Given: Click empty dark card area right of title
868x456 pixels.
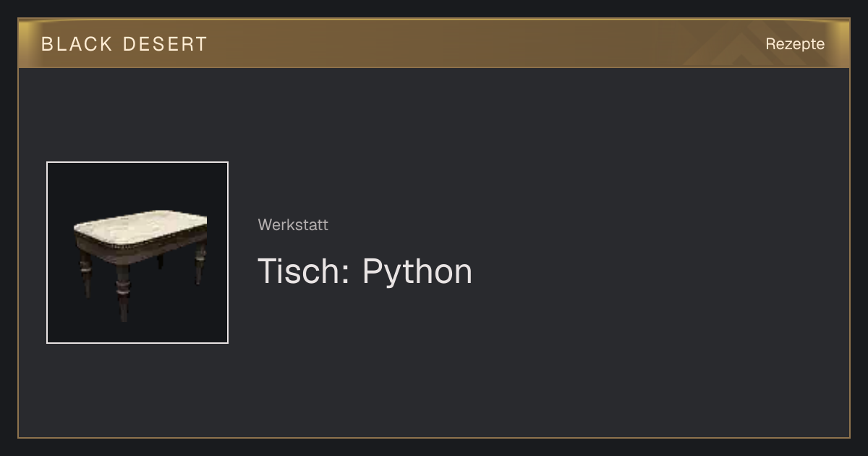Looking at the screenshot, I should pyautogui.click(x=651, y=271).
